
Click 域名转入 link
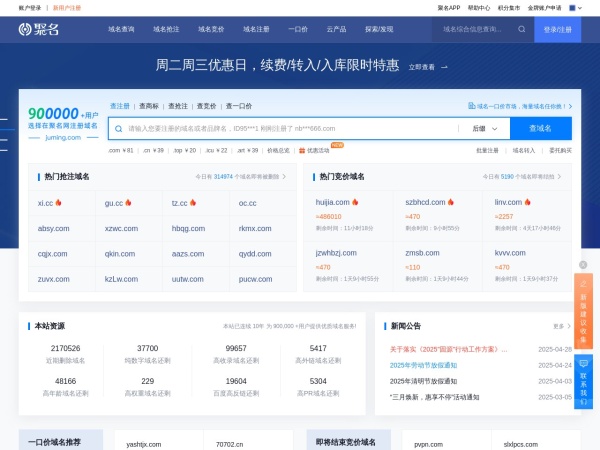[x=524, y=150]
